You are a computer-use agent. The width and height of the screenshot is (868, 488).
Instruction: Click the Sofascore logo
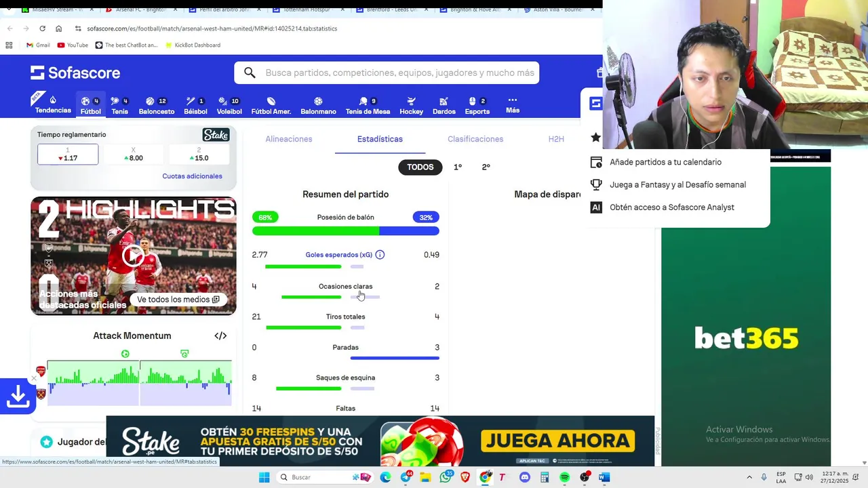(75, 73)
